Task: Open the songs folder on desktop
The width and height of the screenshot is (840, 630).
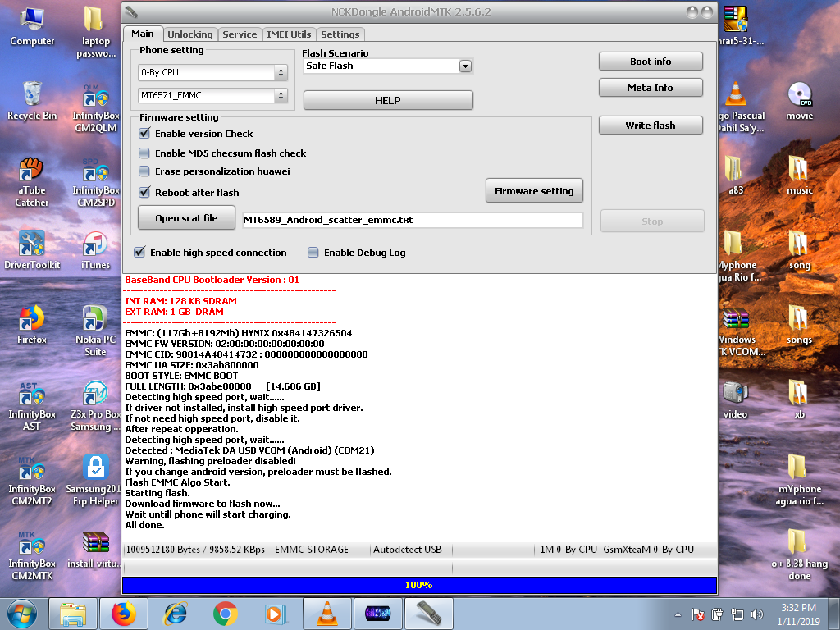Action: pos(799,325)
